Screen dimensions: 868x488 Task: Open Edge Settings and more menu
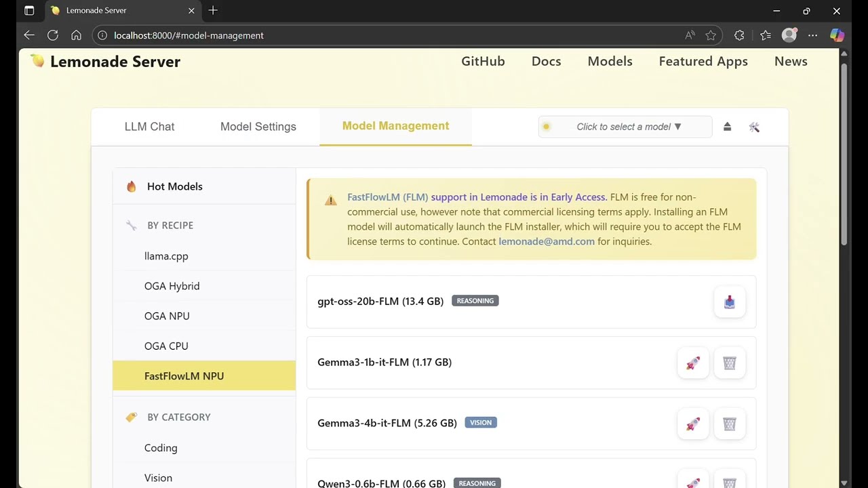812,35
